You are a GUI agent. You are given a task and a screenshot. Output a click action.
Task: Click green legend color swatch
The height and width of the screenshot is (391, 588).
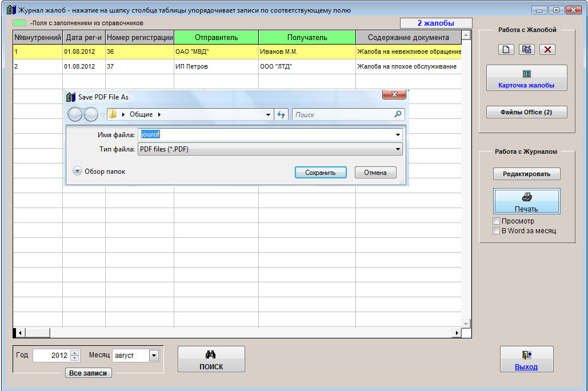(x=19, y=23)
